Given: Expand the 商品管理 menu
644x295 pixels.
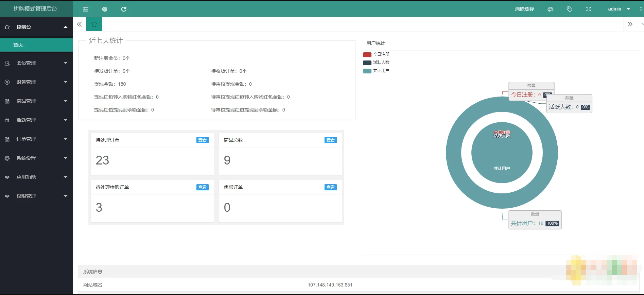Looking at the screenshot, I should point(66,101).
